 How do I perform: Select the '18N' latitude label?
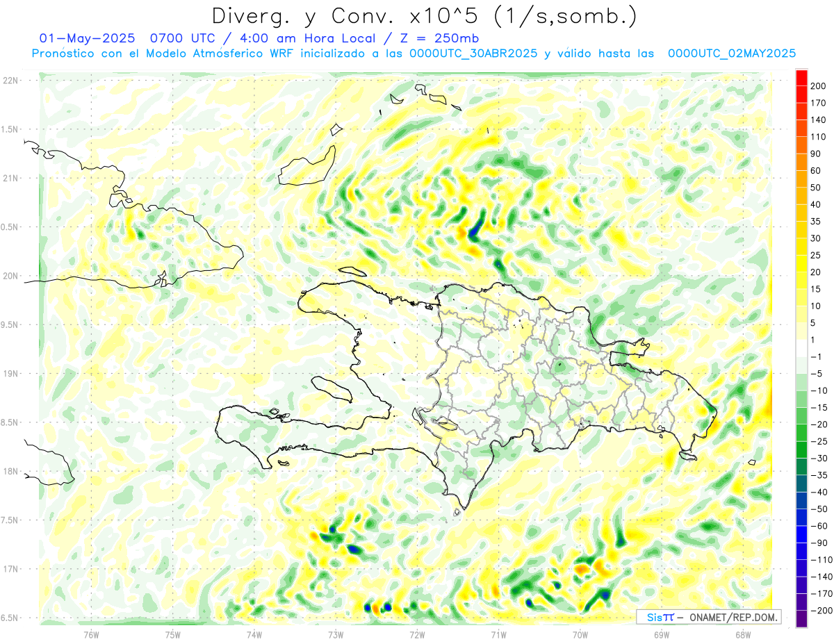11,472
